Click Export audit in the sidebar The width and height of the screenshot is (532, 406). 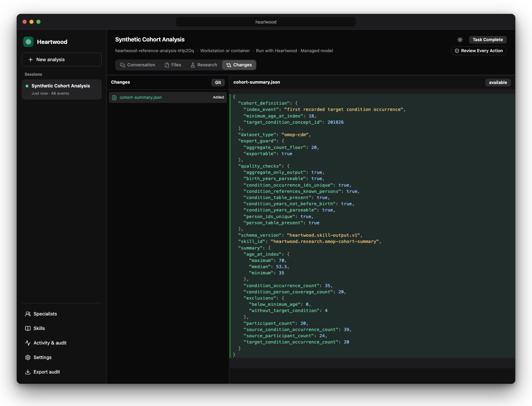click(62, 372)
